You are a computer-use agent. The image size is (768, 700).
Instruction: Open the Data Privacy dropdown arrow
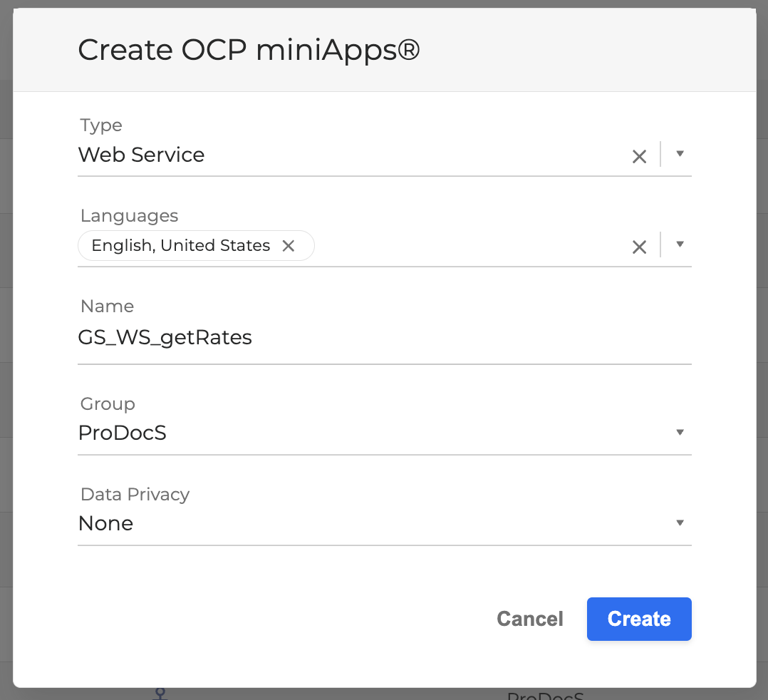680,523
